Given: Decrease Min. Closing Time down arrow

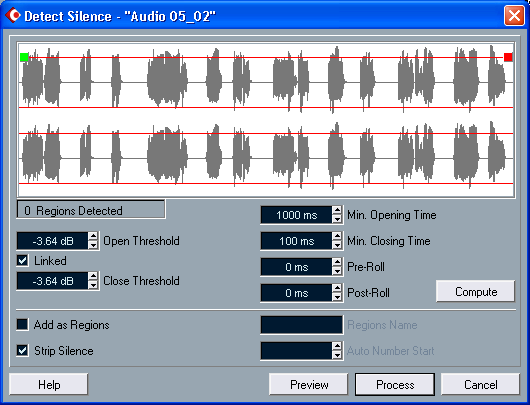Looking at the screenshot, I should point(337,245).
